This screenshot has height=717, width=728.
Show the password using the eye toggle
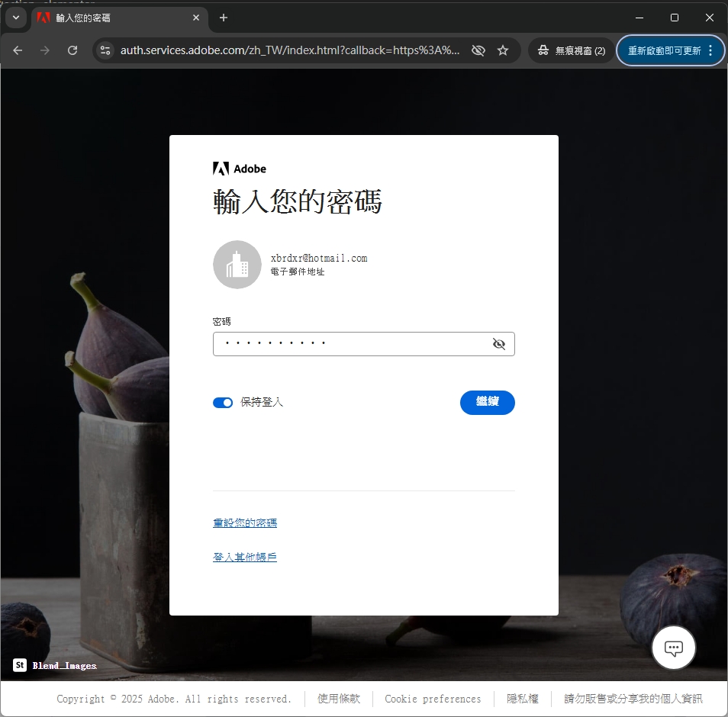coord(499,344)
